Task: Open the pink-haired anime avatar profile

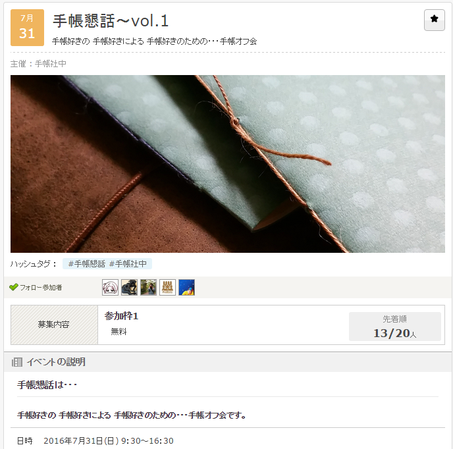Action: 110,287
